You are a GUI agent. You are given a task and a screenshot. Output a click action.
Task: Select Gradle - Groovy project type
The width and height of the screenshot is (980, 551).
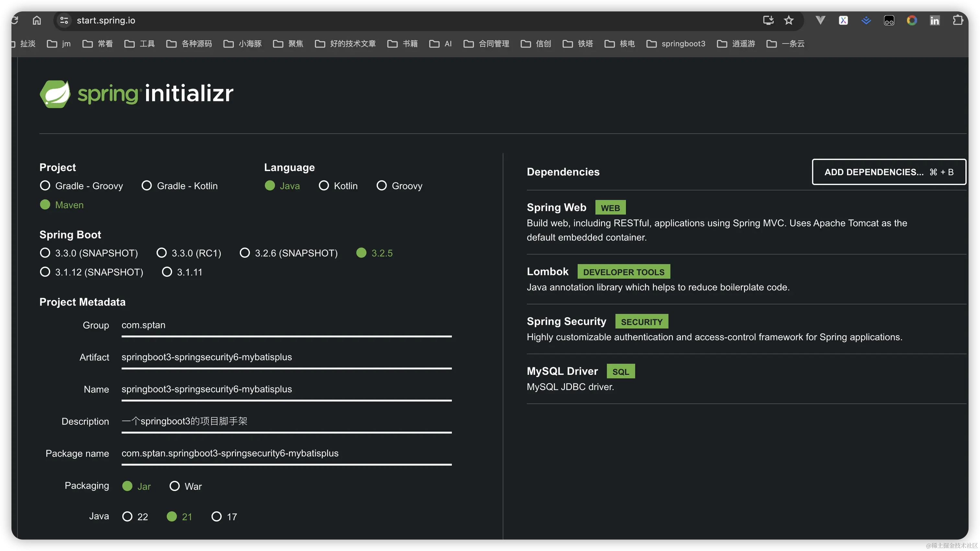[x=81, y=186]
